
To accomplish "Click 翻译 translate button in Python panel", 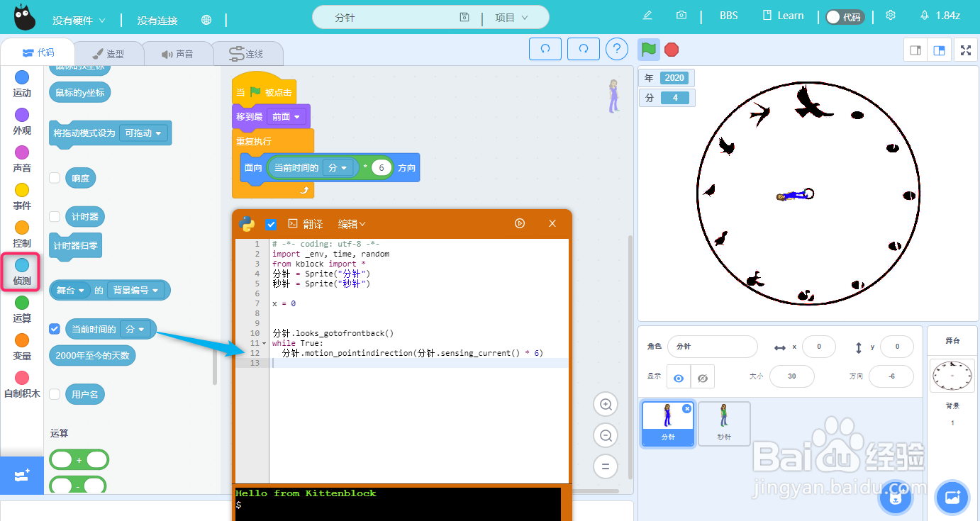I will 305,224.
